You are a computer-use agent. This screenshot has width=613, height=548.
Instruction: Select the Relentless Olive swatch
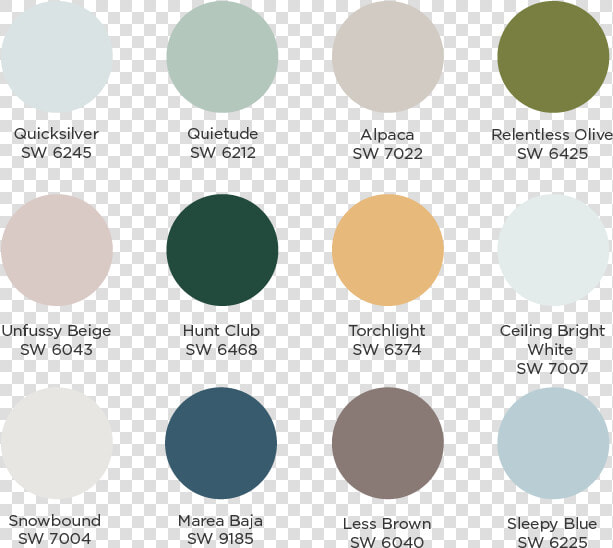(x=553, y=57)
